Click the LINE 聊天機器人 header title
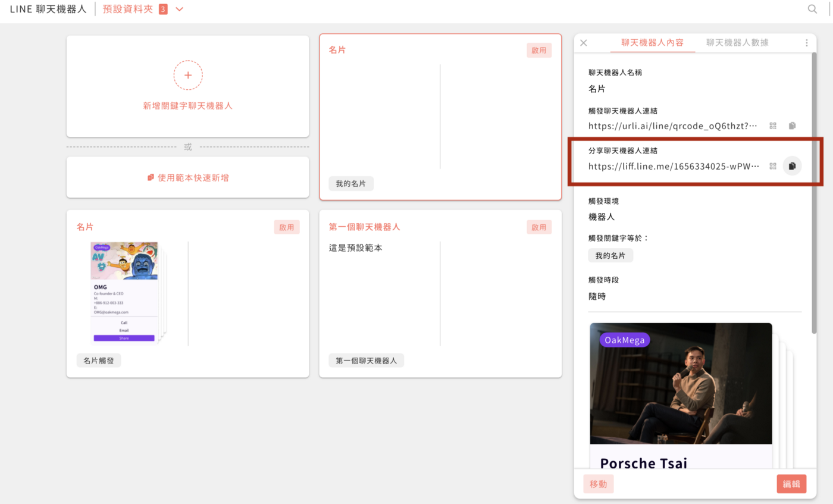Image resolution: width=833 pixels, height=504 pixels. point(48,9)
